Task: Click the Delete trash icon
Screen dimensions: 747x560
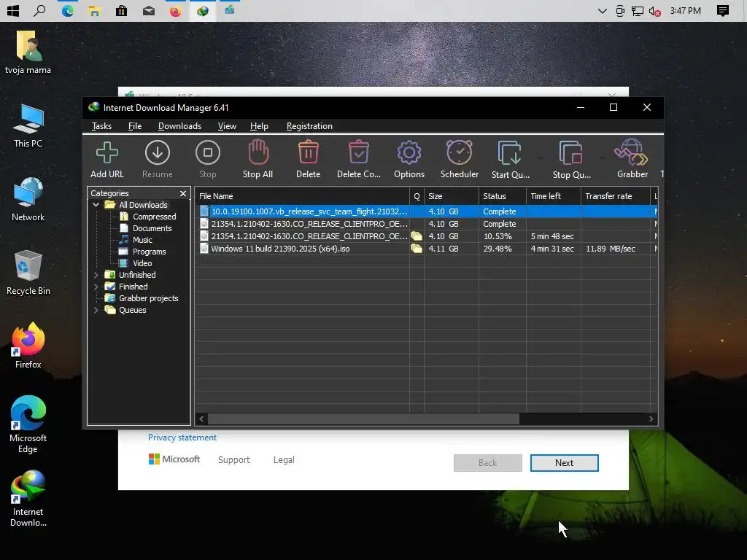Action: point(309,152)
